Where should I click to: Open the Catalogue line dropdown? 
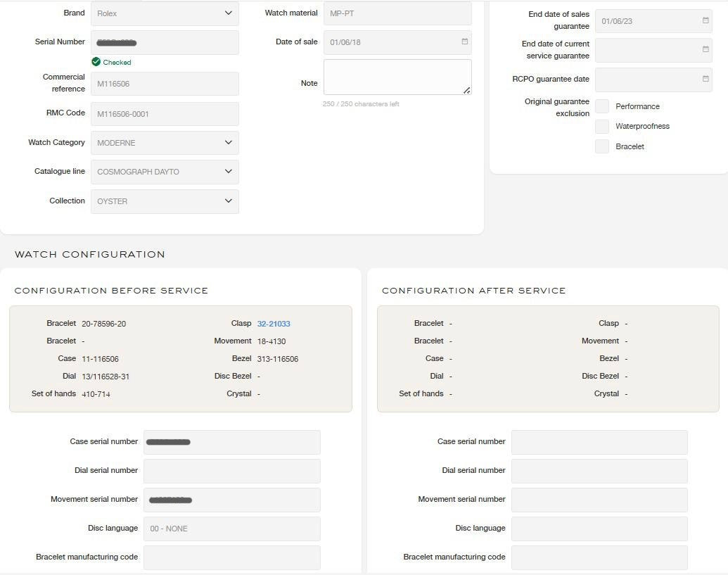click(165, 172)
